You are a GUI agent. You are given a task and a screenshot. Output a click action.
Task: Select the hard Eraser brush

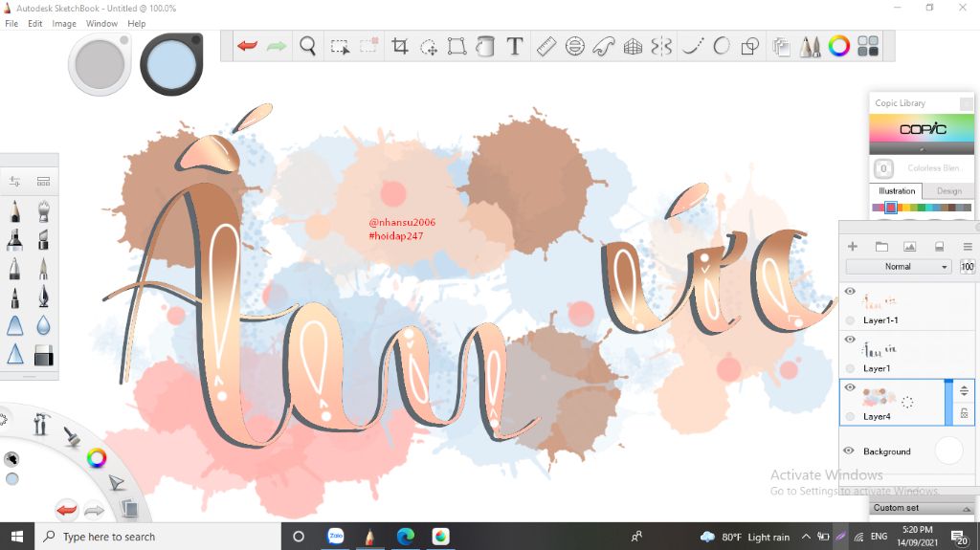pyautogui.click(x=43, y=354)
